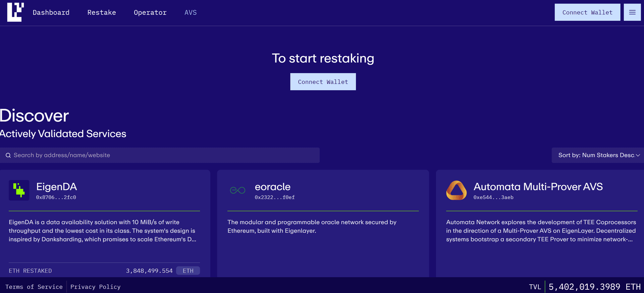
Task: Click Connect Wallet in the top navbar
Action: (587, 12)
